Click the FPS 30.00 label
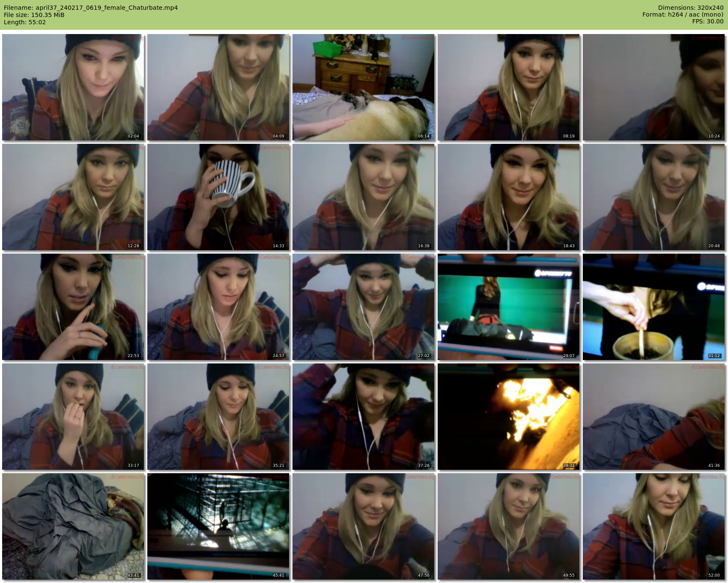Viewport: 728px width, 583px height. pyautogui.click(x=708, y=21)
